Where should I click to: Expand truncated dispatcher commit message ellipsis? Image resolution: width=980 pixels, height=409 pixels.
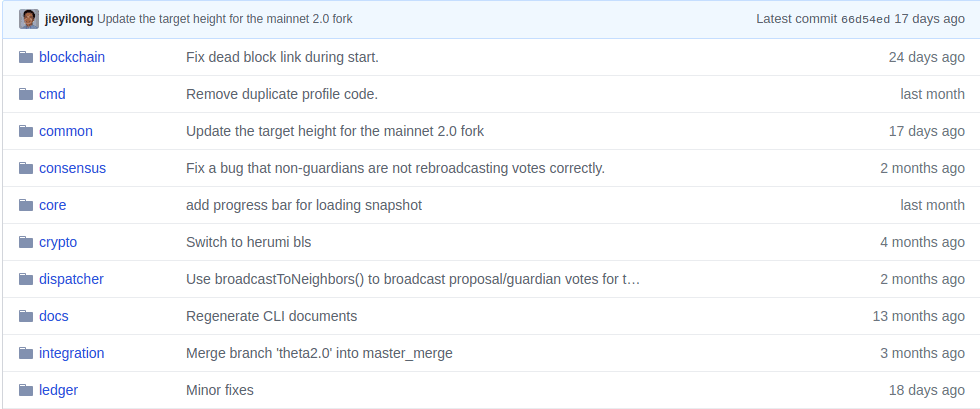click(x=631, y=279)
